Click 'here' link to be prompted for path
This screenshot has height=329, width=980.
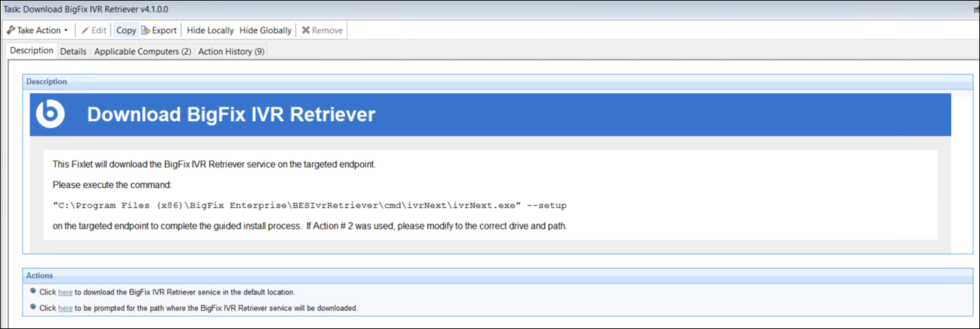tap(65, 308)
